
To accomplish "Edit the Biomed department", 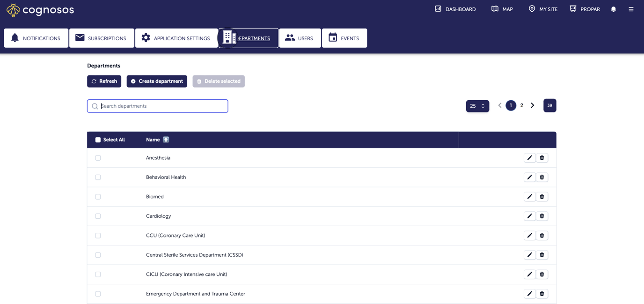I will (x=530, y=197).
